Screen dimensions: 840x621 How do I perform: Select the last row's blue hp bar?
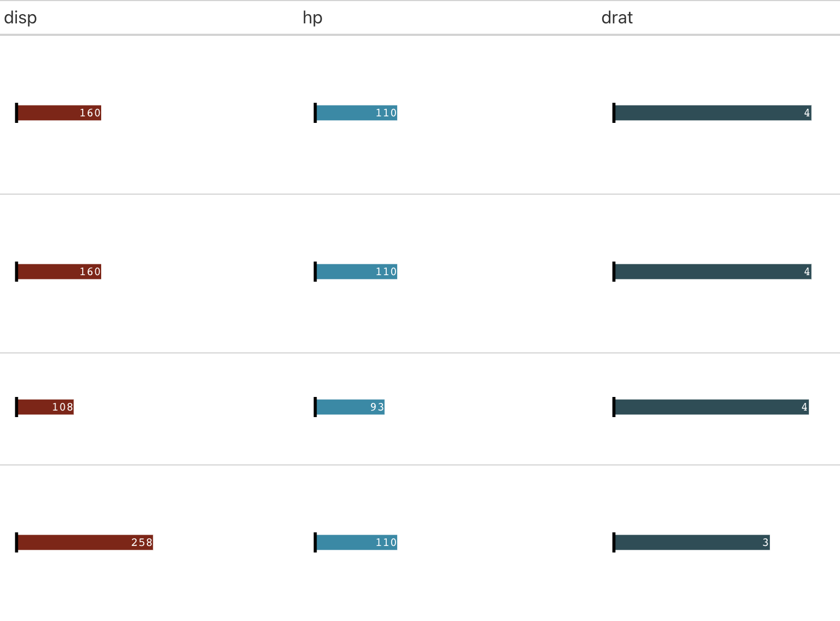pos(356,543)
